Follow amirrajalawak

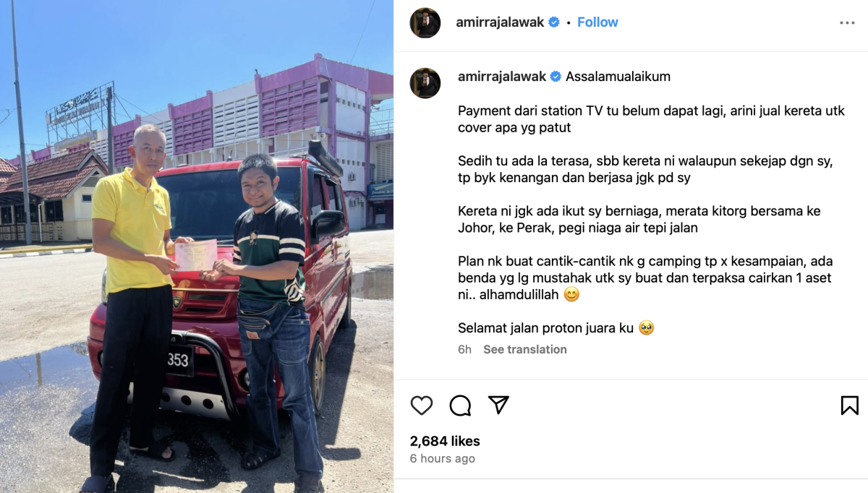pos(597,22)
